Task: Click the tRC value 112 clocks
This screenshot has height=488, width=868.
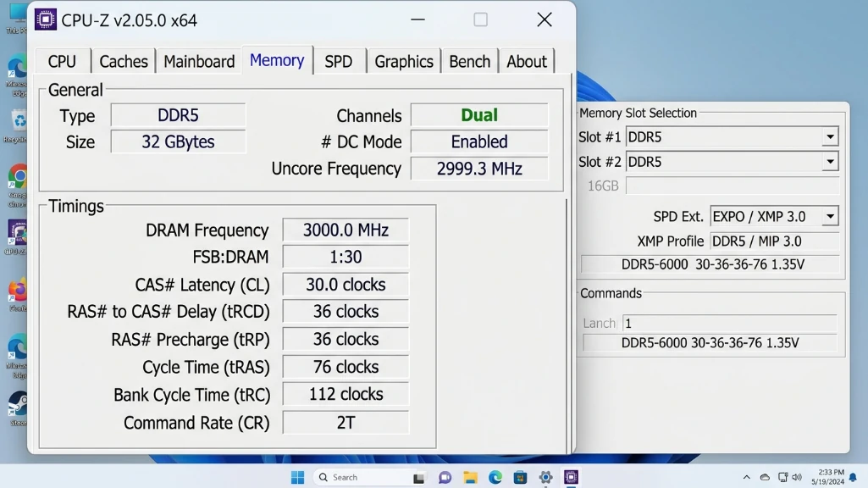Action: click(x=346, y=394)
